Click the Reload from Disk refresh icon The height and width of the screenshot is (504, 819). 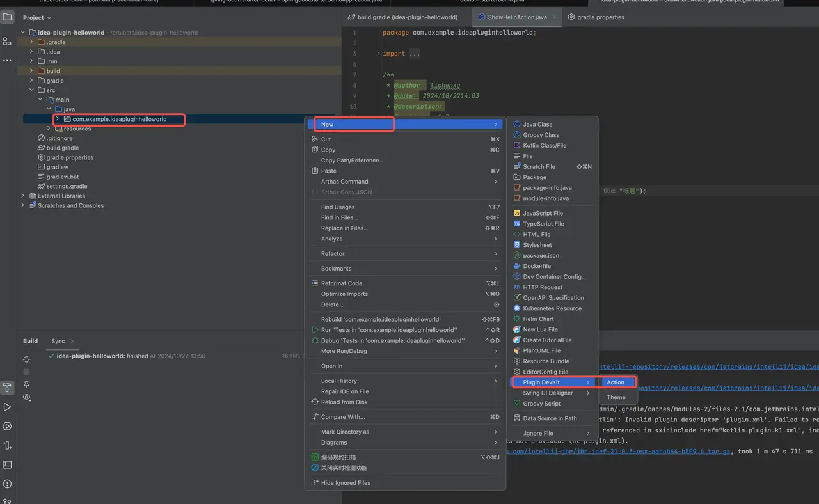(x=314, y=402)
